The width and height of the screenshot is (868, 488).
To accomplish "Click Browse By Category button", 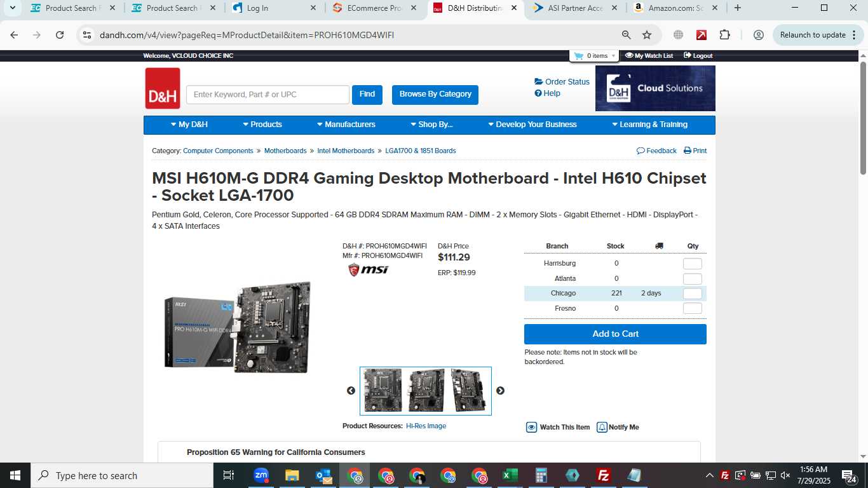I will 435,95.
